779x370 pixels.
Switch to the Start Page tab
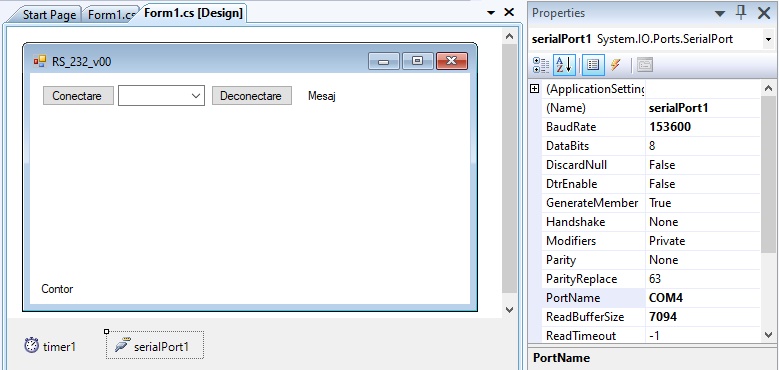coord(49,14)
